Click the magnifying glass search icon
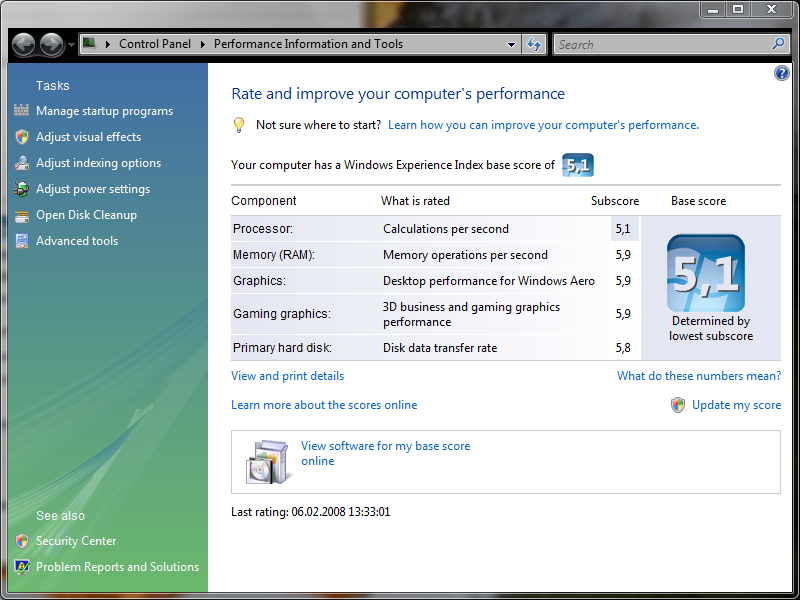 tap(778, 44)
